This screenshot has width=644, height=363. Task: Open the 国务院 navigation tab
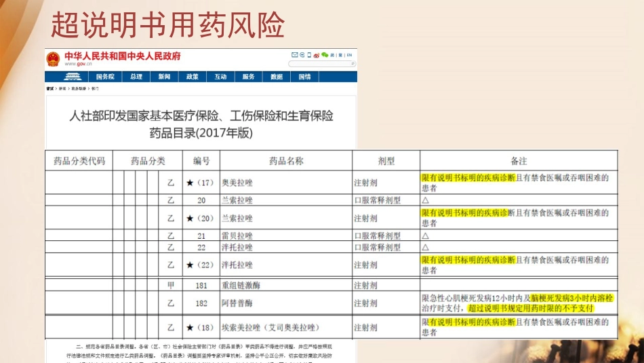pos(105,77)
